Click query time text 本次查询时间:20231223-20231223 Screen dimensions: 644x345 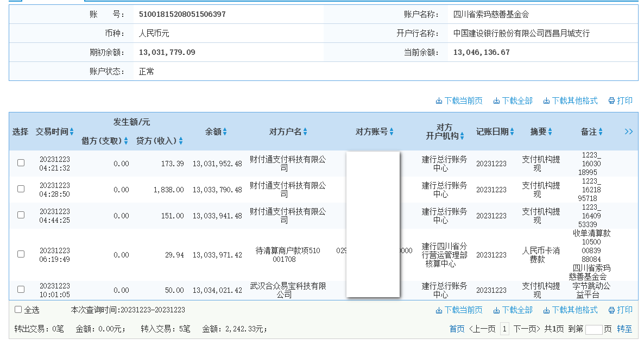(128, 310)
